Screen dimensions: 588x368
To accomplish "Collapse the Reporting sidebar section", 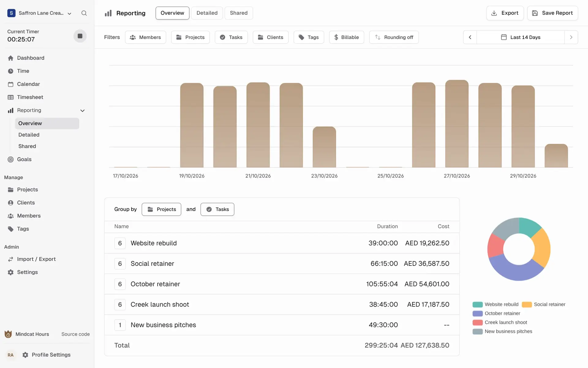I will (x=82, y=110).
